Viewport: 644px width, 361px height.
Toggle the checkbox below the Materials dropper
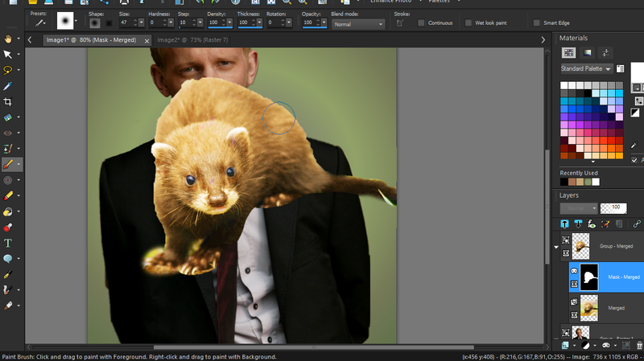634,160
